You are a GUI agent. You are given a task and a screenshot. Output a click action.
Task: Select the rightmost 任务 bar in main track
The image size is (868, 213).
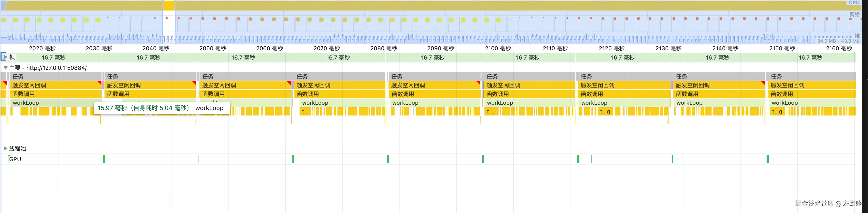point(812,77)
